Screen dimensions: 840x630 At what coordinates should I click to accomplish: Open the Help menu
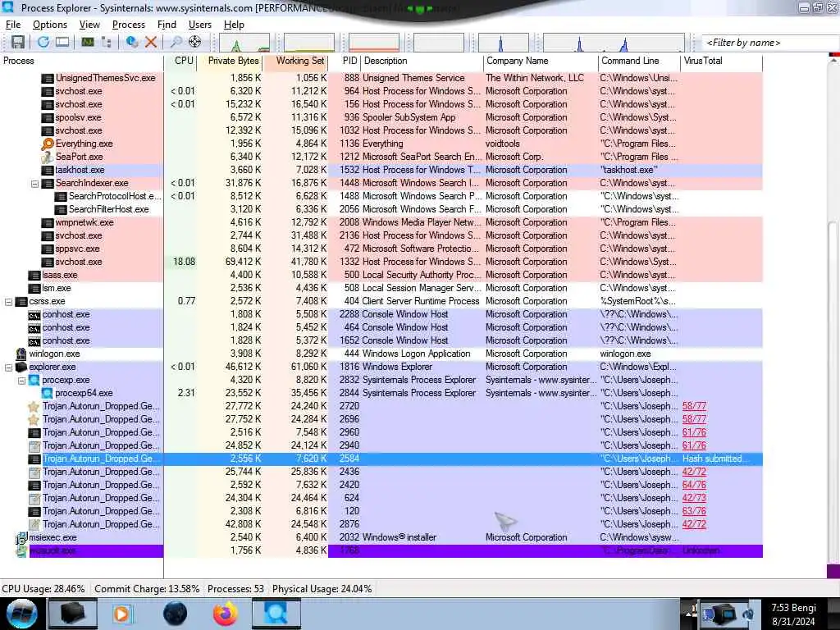point(234,25)
